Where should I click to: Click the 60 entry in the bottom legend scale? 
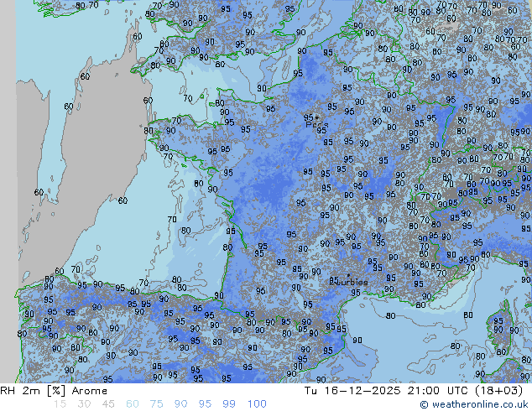click(x=133, y=404)
